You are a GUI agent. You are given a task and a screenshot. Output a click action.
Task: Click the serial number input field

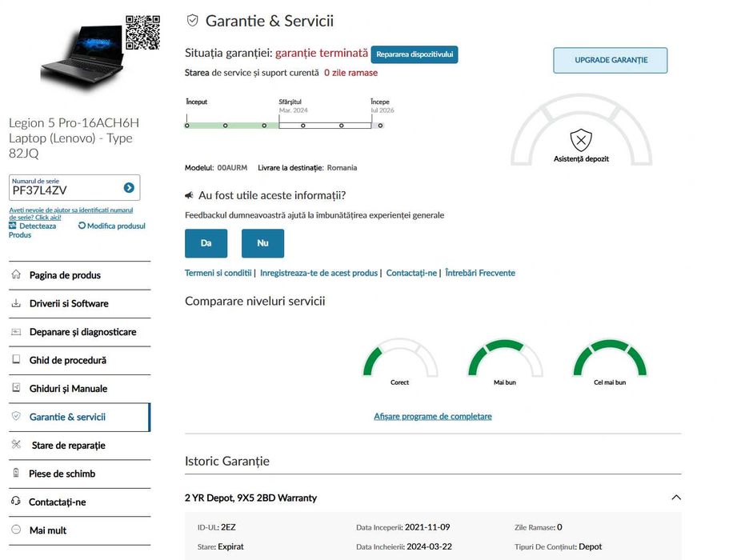tap(74, 188)
